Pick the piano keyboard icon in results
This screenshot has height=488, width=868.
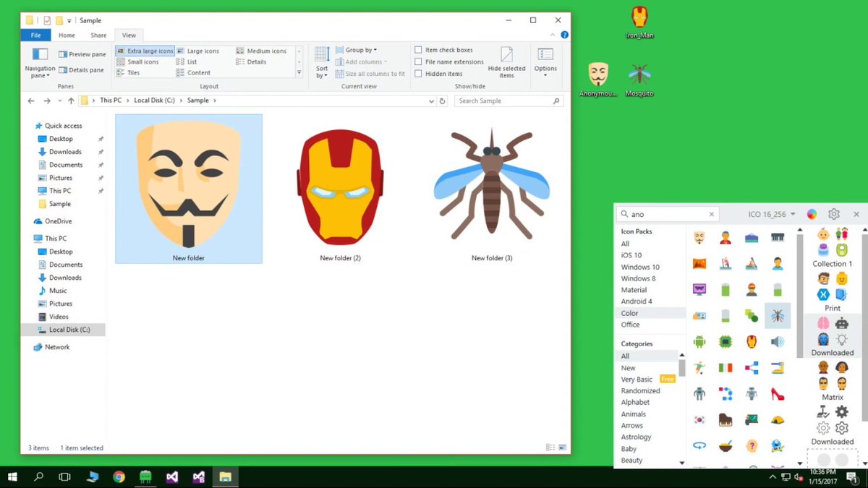778,237
